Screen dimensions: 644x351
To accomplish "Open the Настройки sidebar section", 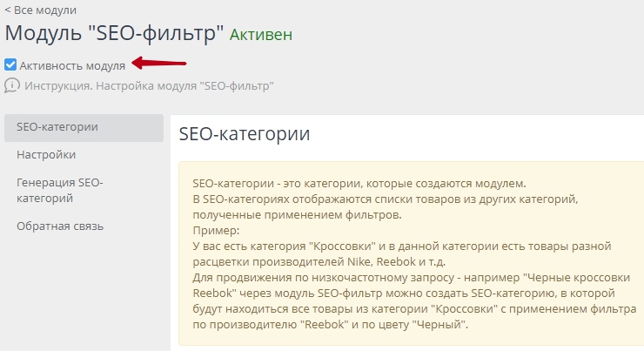I will [x=46, y=154].
